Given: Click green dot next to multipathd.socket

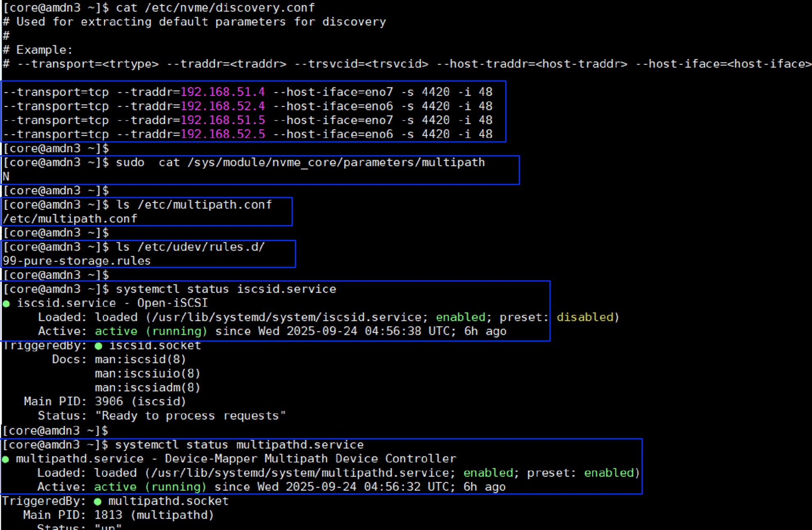Looking at the screenshot, I should tap(97, 501).
